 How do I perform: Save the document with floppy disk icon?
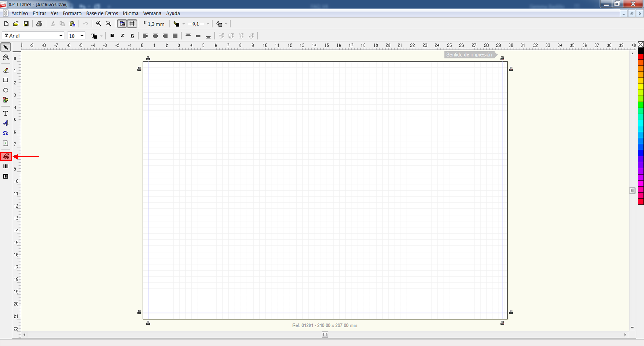click(26, 24)
